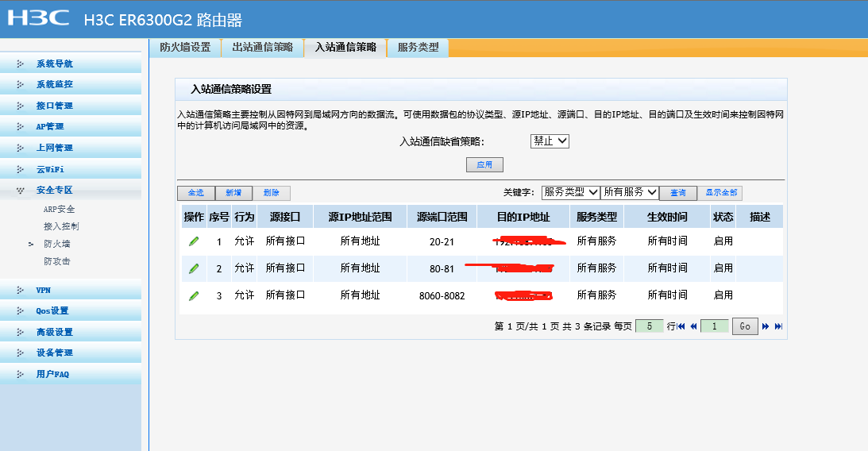868x451 pixels.
Task: Open keyword 服务类型 dropdown
Action: point(570,192)
